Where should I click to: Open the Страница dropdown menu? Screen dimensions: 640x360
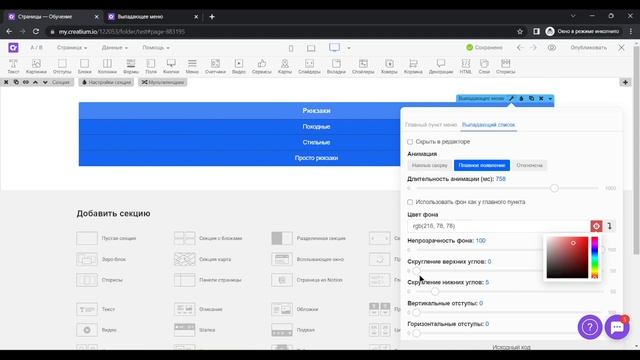pyautogui.click(x=72, y=48)
